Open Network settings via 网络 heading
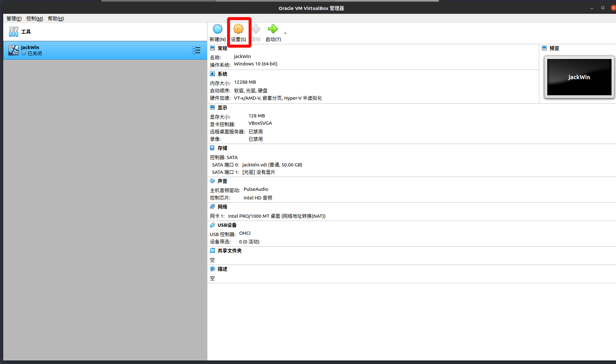The width and height of the screenshot is (616, 364). click(222, 207)
